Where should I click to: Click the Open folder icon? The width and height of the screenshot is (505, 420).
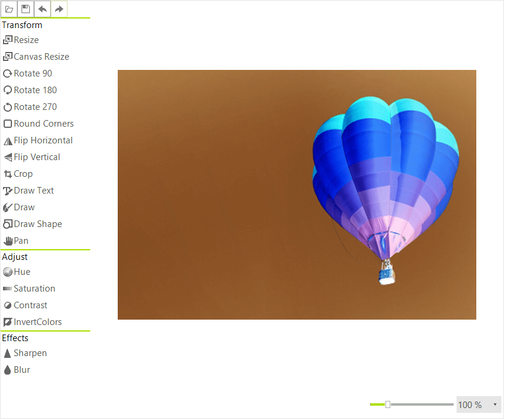[x=8, y=9]
